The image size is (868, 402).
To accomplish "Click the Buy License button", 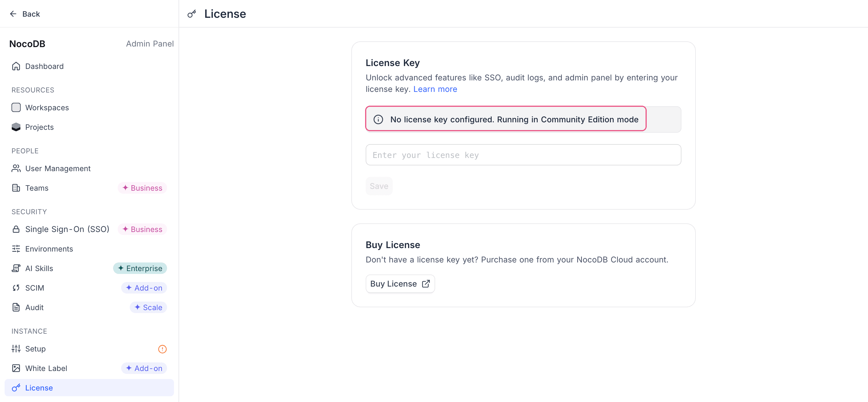I will pyautogui.click(x=400, y=284).
